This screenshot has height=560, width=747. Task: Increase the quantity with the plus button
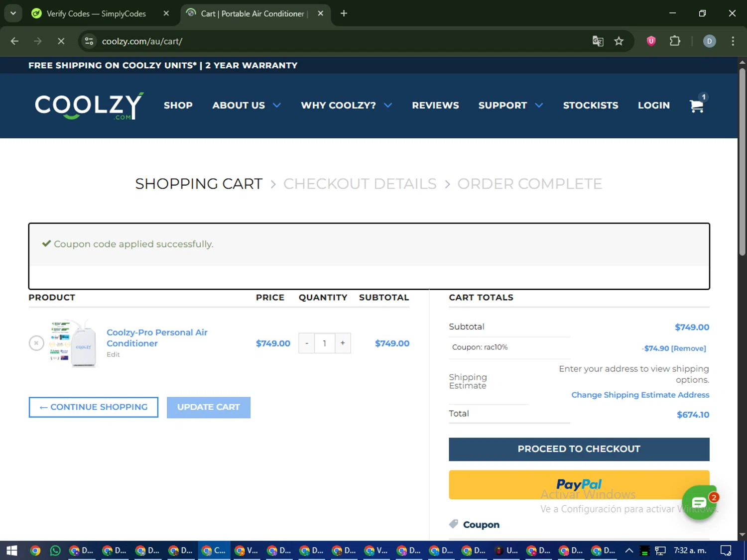343,343
